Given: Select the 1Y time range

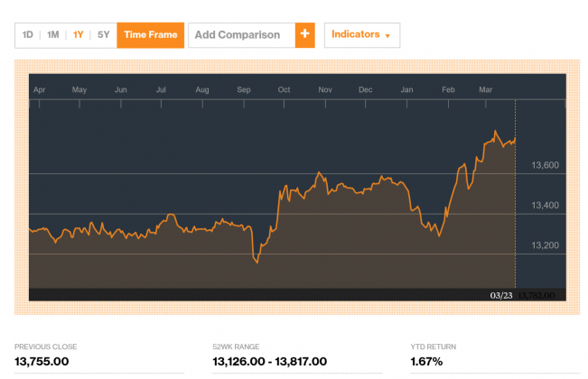Looking at the screenshot, I should coord(79,35).
